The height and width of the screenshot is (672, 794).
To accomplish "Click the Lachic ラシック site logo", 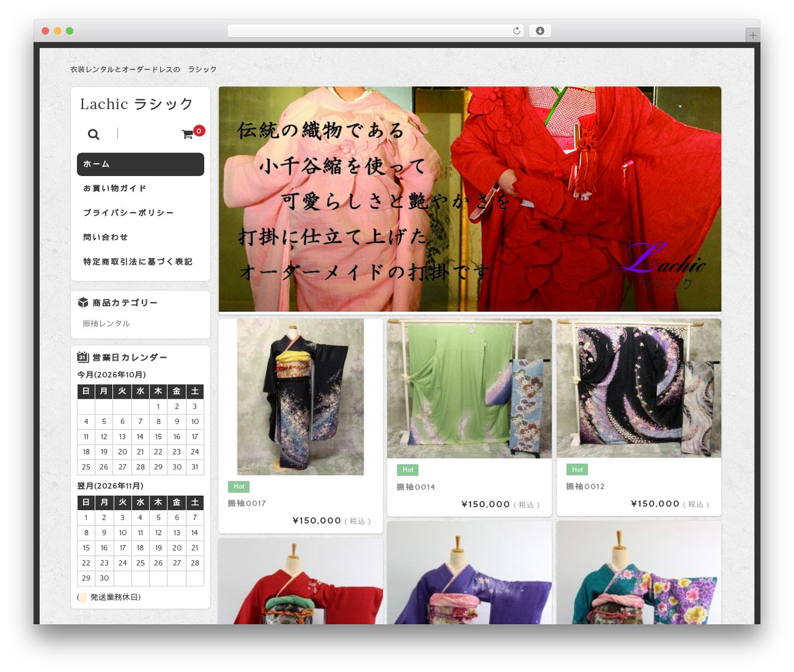I will coord(136,104).
